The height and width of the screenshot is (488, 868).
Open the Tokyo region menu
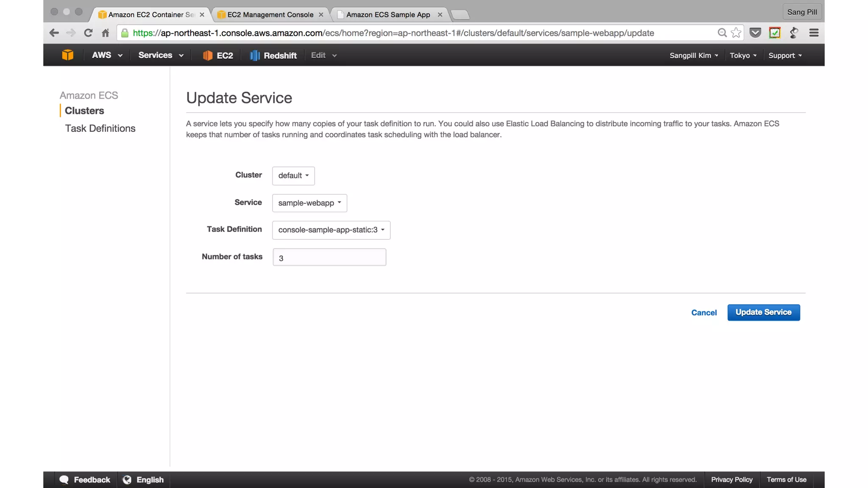click(x=743, y=55)
